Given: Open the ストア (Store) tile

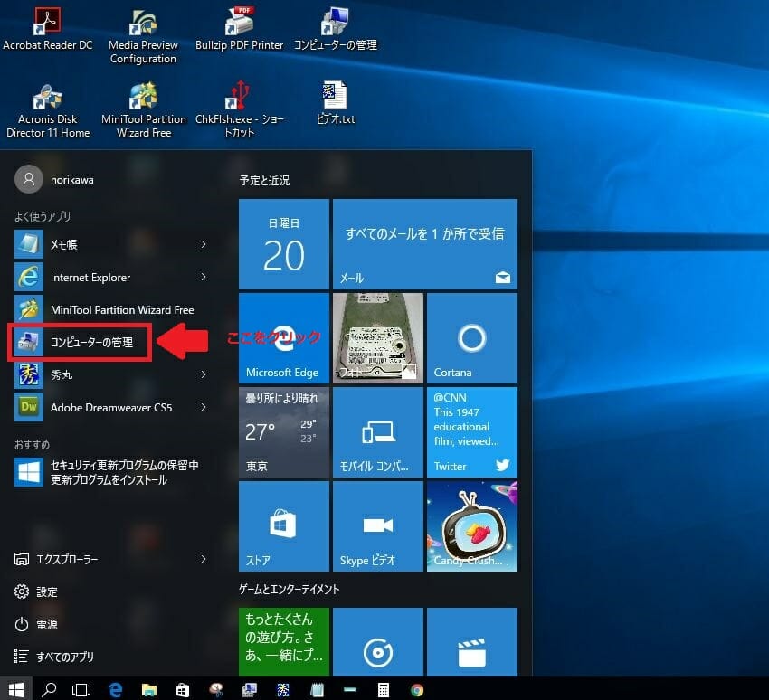Looking at the screenshot, I should click(283, 525).
